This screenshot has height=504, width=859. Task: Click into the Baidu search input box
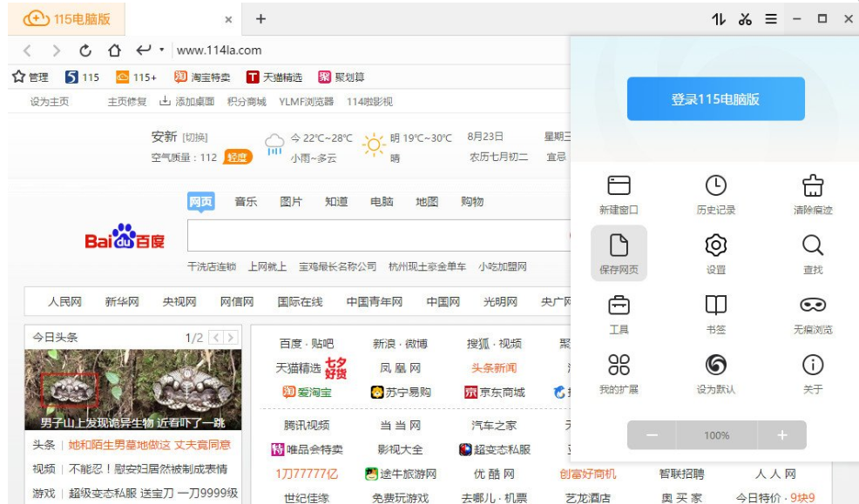(379, 236)
